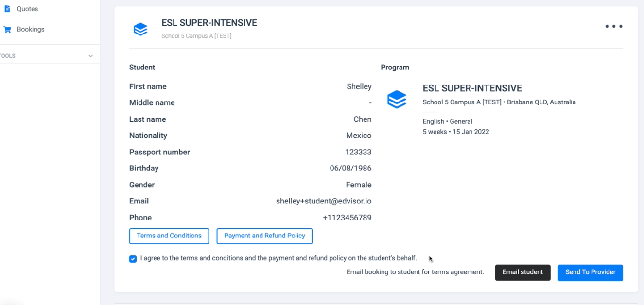
Task: Click the layered stack icon in card header
Action: coord(140,29)
